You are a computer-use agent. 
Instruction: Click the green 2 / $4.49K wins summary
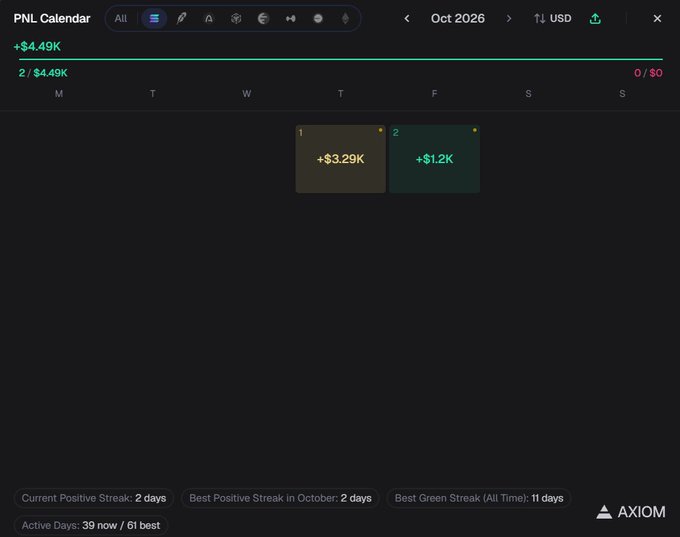click(43, 73)
